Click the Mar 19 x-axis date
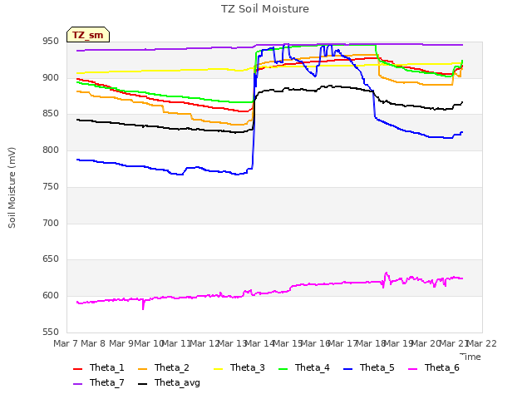The height and width of the screenshot is (399, 532). [x=398, y=343]
